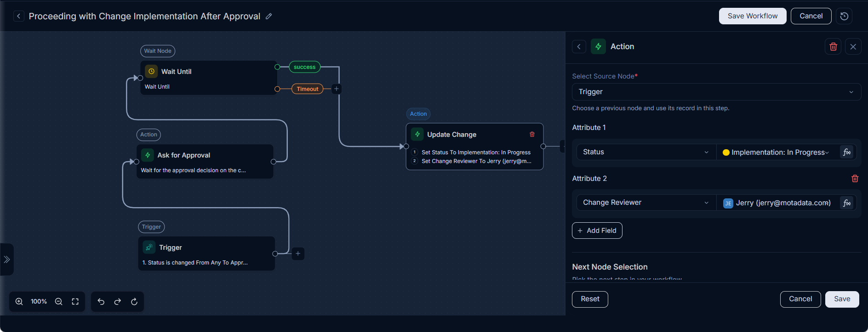Click back chevron in Action panel
The image size is (868, 332).
click(579, 47)
